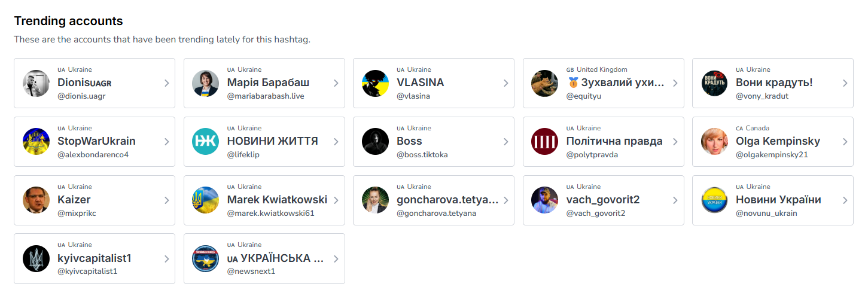Click the Політична правда maroon logo icon
868x299 pixels.
coord(544,142)
